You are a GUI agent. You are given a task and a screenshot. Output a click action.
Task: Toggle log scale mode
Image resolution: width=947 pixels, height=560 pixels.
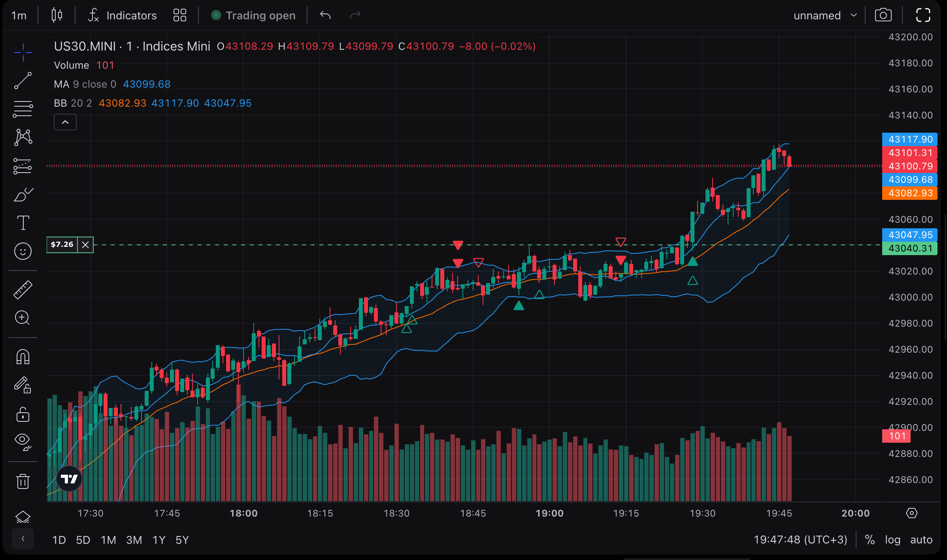tap(892, 540)
